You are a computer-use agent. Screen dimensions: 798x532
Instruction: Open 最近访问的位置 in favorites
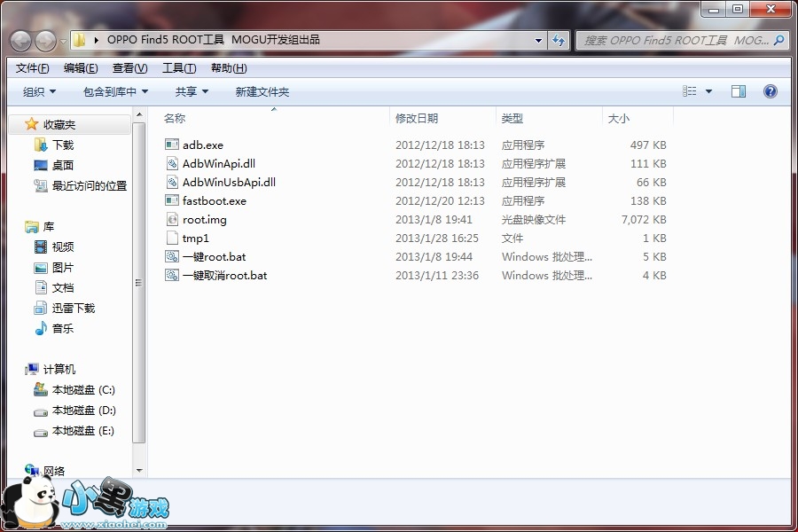click(90, 186)
